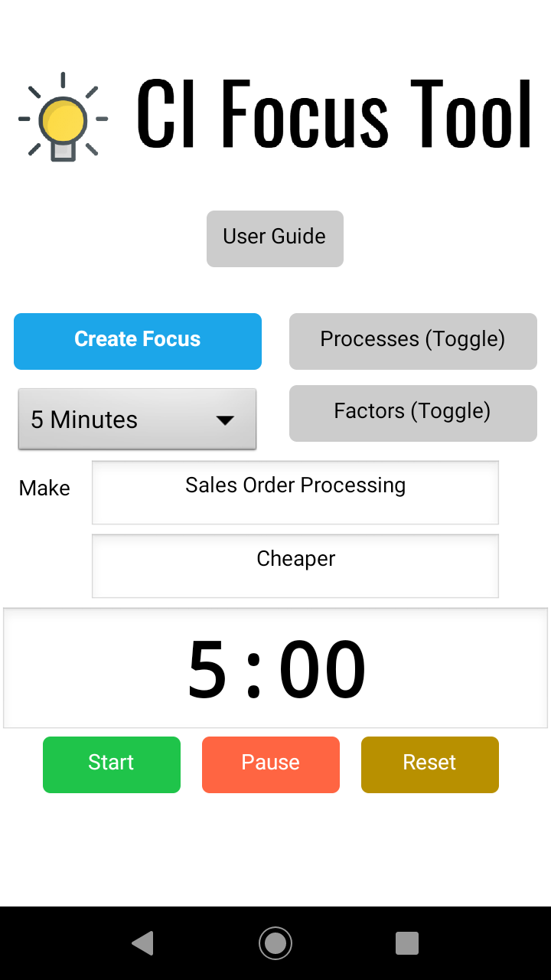Tap the square recent apps icon
The image size is (551, 980).
[407, 942]
